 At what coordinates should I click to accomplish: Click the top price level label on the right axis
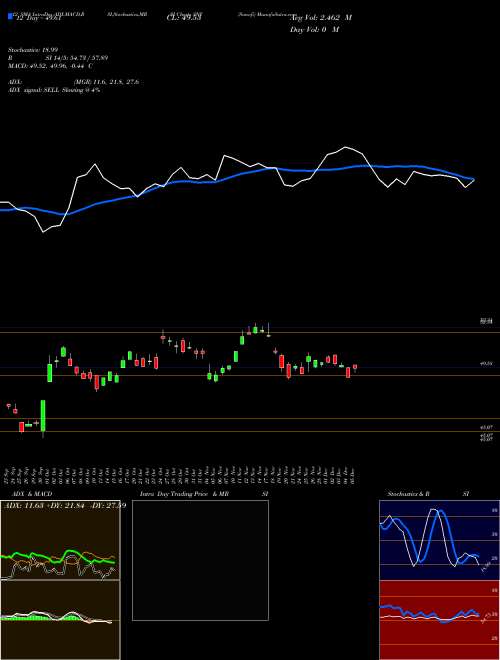(487, 321)
